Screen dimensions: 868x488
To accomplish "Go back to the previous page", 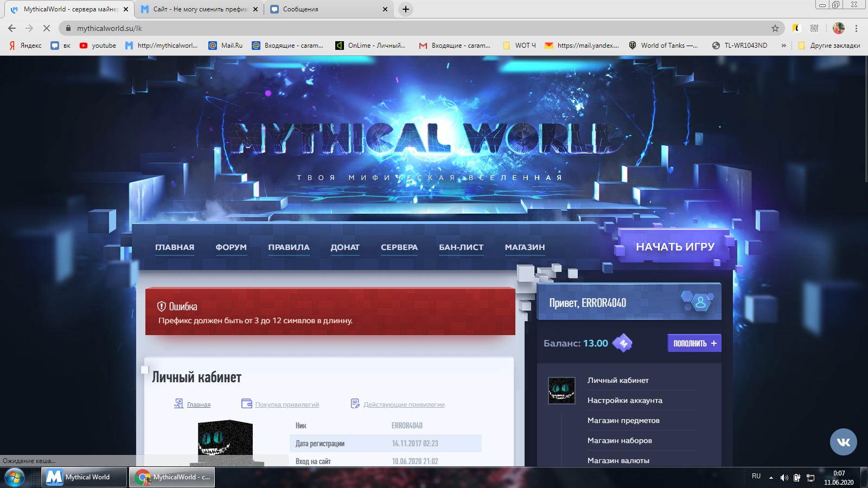I will 12,28.
